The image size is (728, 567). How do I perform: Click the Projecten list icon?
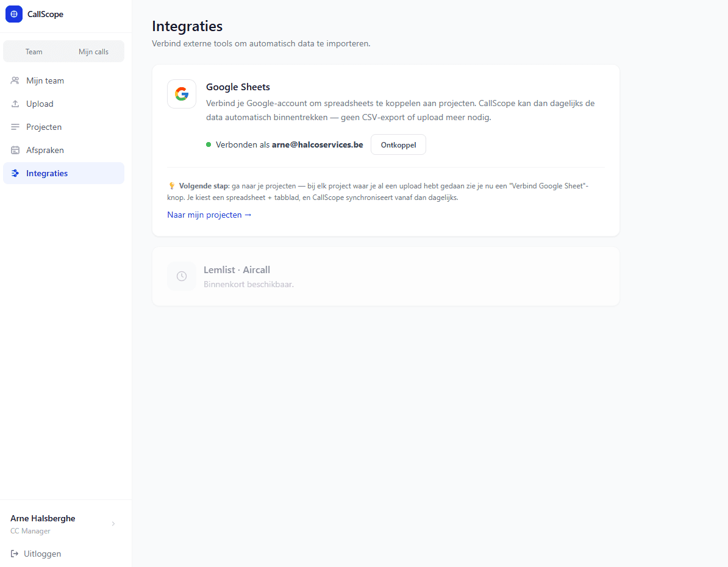(15, 127)
